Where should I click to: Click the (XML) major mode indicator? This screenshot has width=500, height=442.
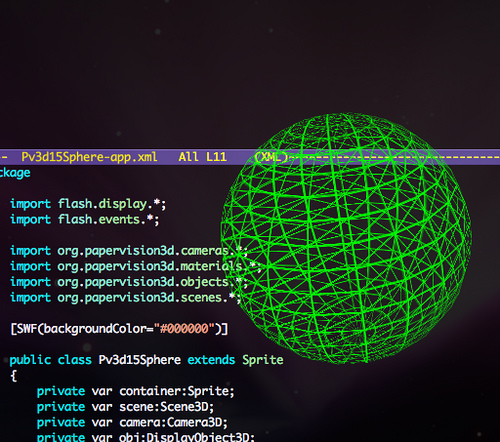click(271, 157)
